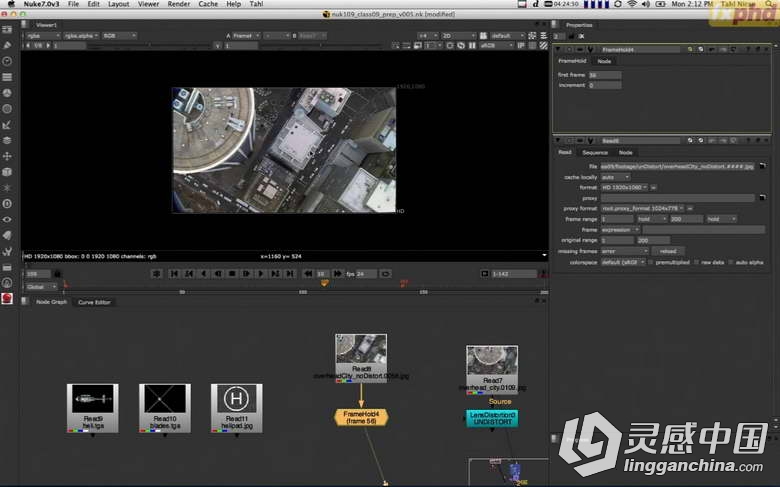Open the Render menu

pyautogui.click(x=179, y=4)
